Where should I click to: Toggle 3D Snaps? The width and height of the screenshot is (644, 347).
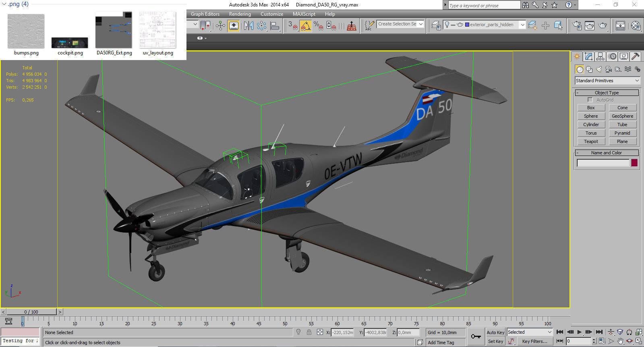[293, 26]
